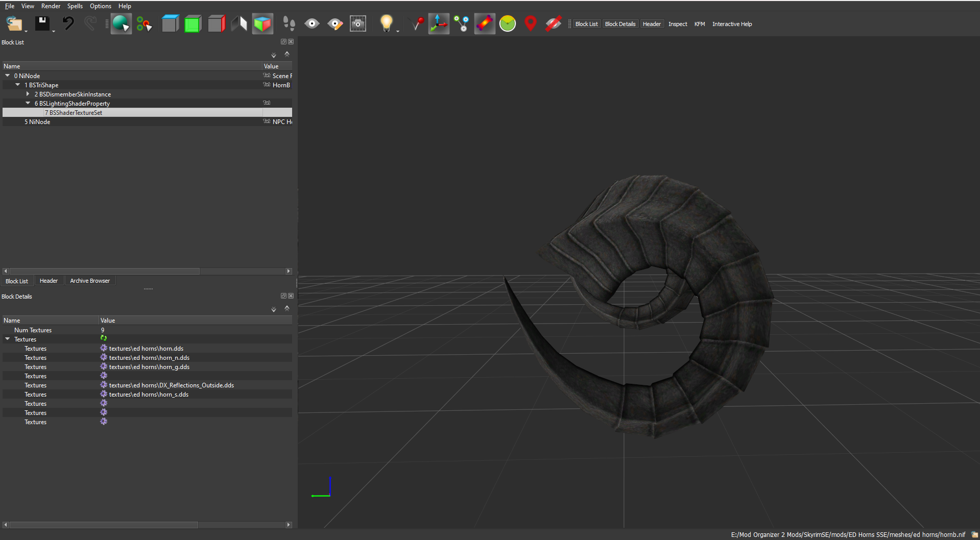The image size is (980, 540).
Task: Select the horn_n.dds texture row
Action: (x=149, y=358)
